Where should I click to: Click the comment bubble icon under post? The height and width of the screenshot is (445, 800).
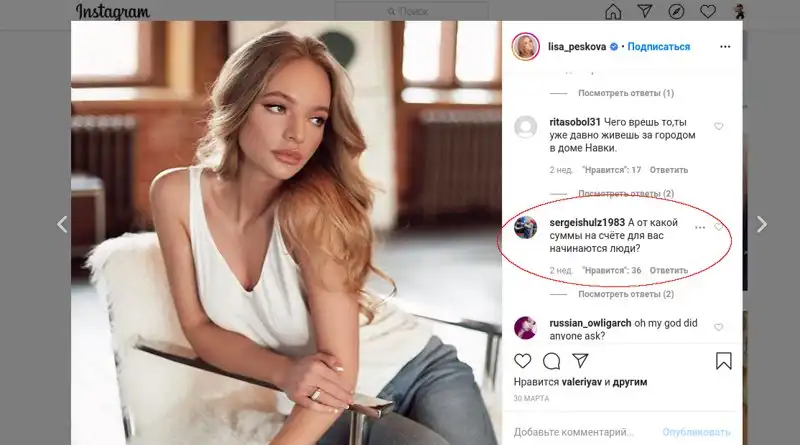pos(551,360)
